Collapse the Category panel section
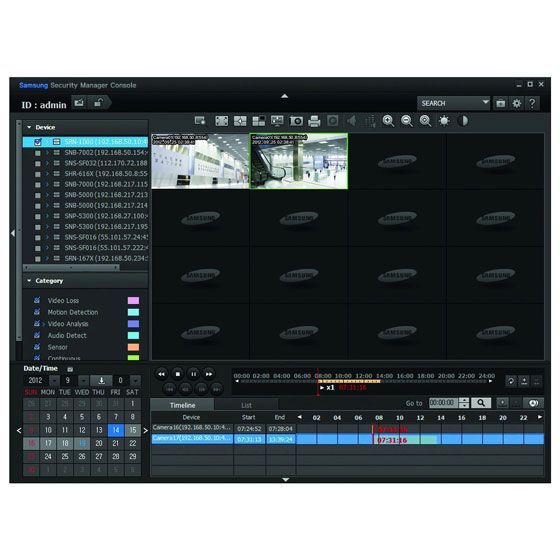The height and width of the screenshot is (560, 560). point(29,281)
